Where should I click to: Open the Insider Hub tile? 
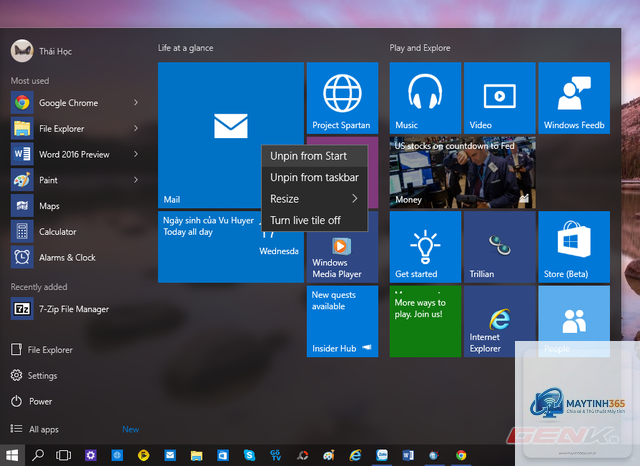tap(342, 321)
